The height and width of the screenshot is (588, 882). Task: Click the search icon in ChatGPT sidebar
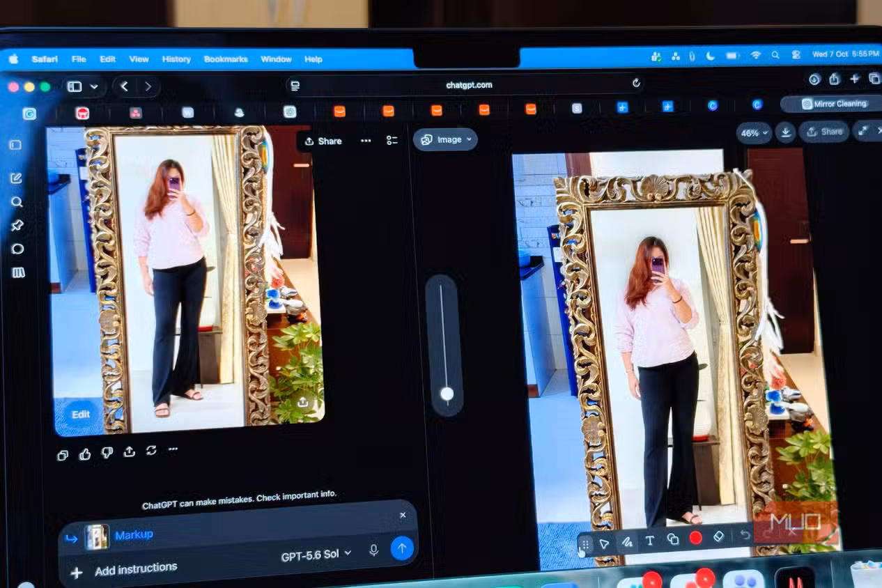pyautogui.click(x=17, y=202)
